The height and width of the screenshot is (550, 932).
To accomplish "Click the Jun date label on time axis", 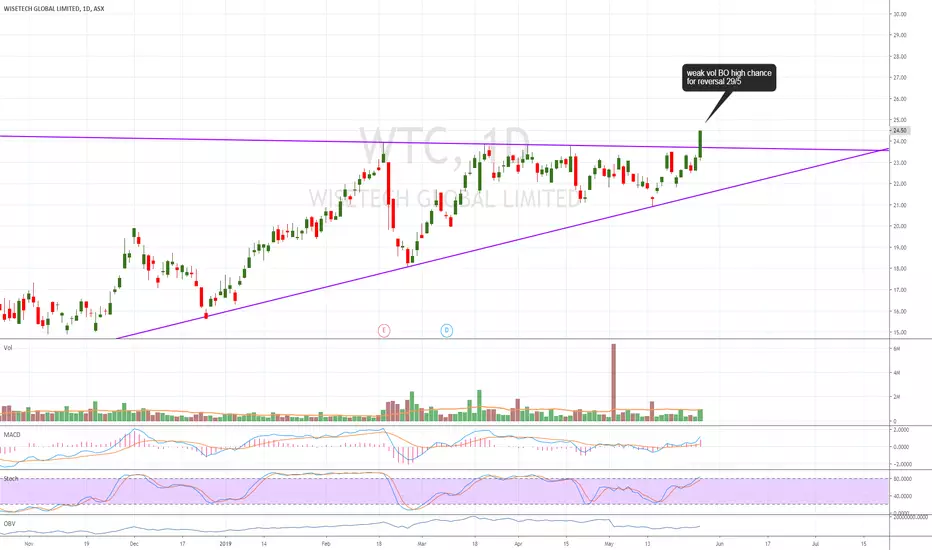I will 719,543.
